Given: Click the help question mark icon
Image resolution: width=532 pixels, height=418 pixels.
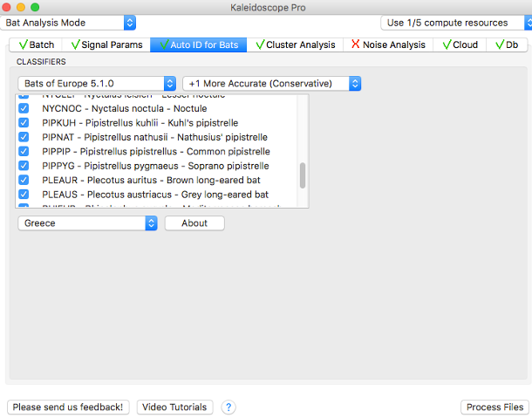Looking at the screenshot, I should [x=228, y=407].
